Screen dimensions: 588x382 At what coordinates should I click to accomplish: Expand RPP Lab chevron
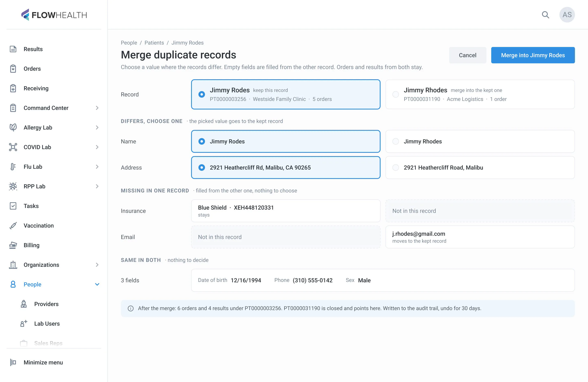[97, 186]
